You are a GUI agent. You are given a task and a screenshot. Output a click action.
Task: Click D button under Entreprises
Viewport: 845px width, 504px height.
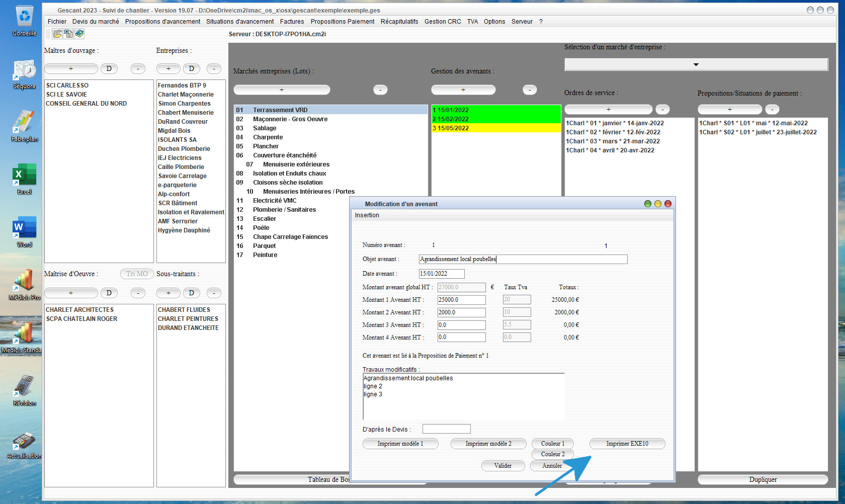click(x=191, y=68)
